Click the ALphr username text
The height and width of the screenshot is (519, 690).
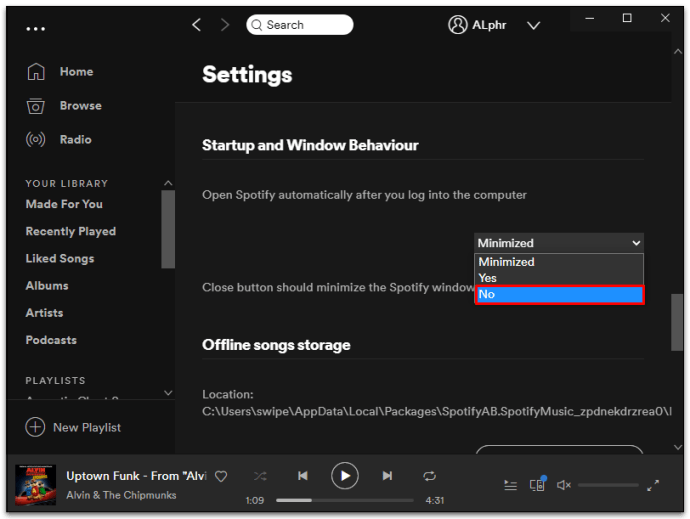489,25
